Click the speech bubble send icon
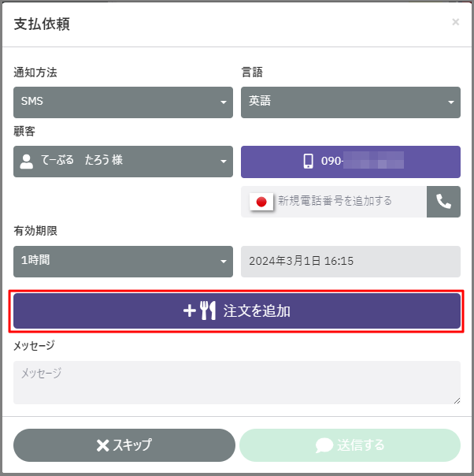474x476 pixels. click(x=324, y=445)
